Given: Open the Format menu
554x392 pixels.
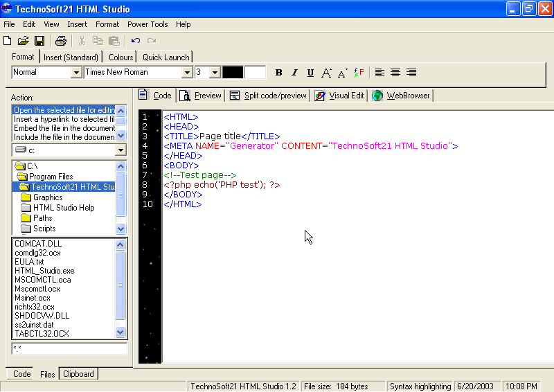Looking at the screenshot, I should click(107, 24).
